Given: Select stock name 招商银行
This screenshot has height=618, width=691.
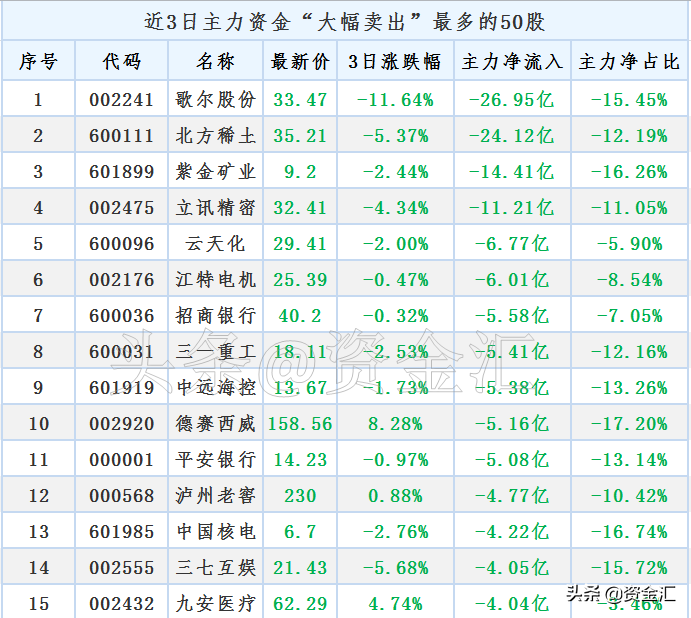Looking at the screenshot, I should tap(215, 316).
